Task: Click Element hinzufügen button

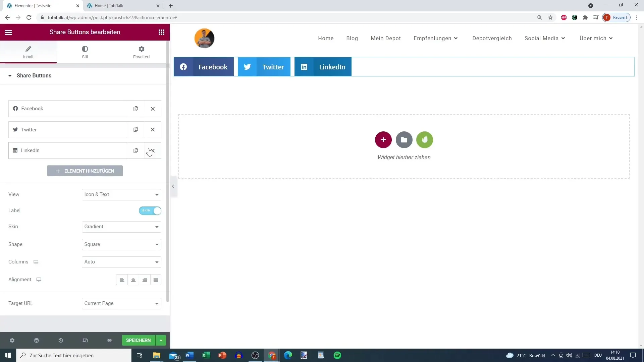Action: click(85, 171)
